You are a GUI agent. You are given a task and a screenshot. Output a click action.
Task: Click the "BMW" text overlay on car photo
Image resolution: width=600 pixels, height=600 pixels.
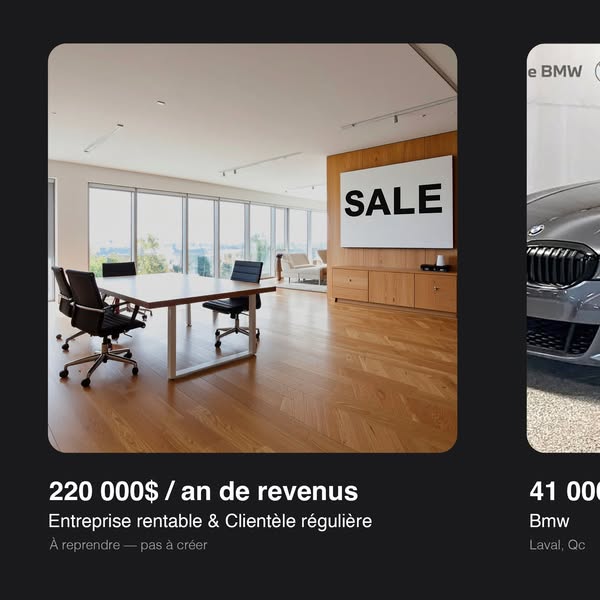561,72
